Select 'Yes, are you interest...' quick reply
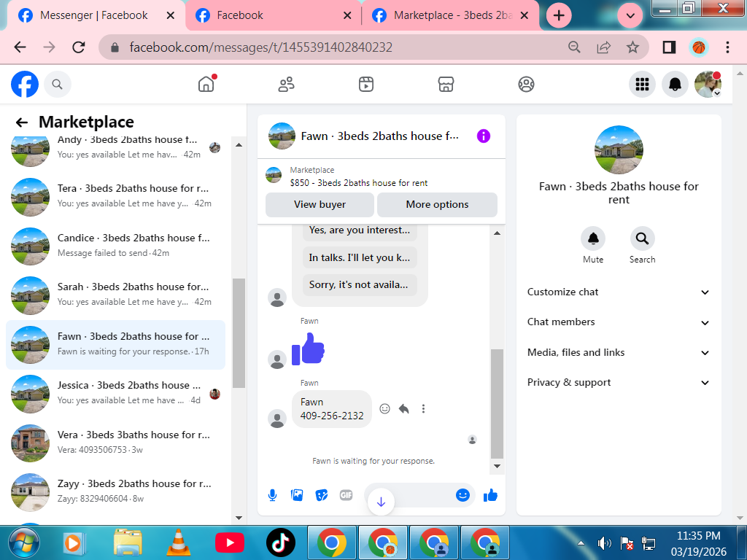The width and height of the screenshot is (747, 560). pyautogui.click(x=360, y=230)
